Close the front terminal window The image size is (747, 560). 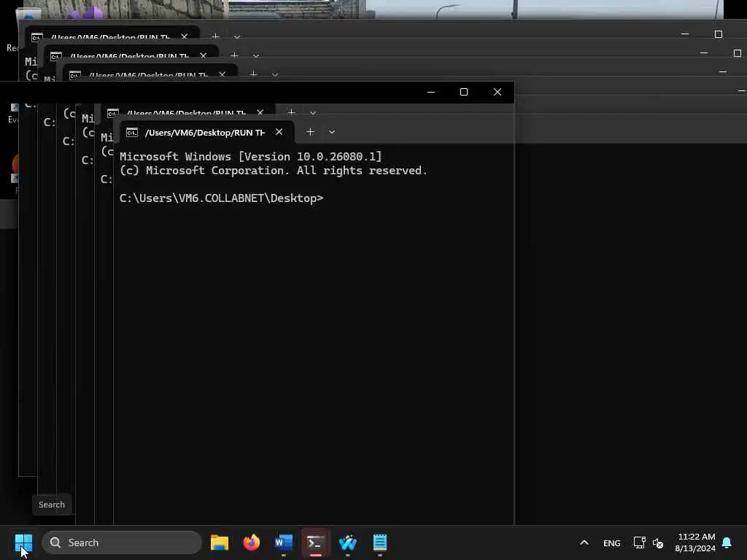pos(498,92)
